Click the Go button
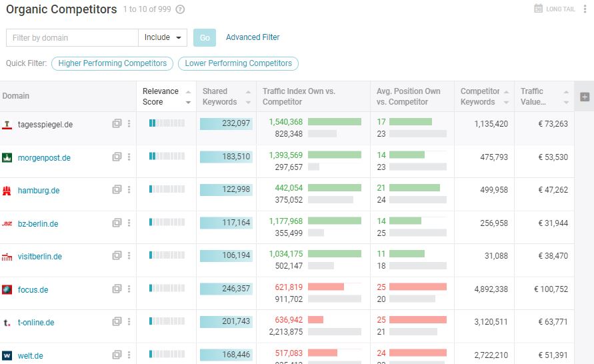594x364 pixels. [205, 37]
